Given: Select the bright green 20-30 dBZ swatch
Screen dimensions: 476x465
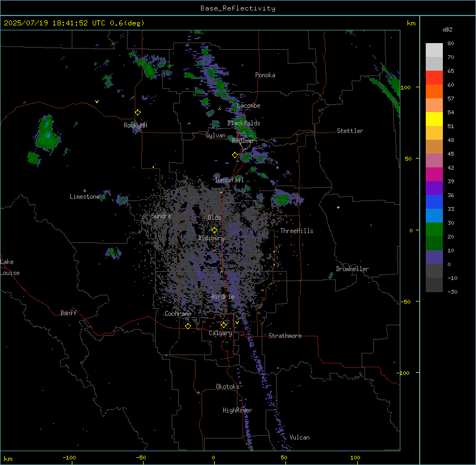Looking at the screenshot, I should point(434,230).
